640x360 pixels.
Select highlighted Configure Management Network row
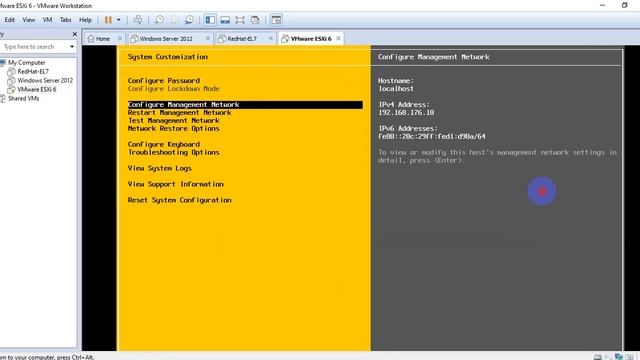point(245,105)
